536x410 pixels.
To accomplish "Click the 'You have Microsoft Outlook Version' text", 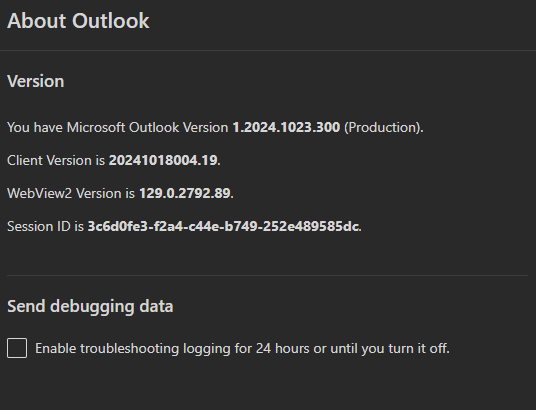I will (118, 127).
